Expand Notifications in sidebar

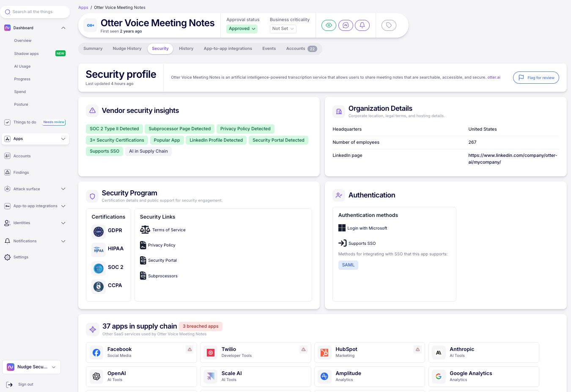coord(63,241)
